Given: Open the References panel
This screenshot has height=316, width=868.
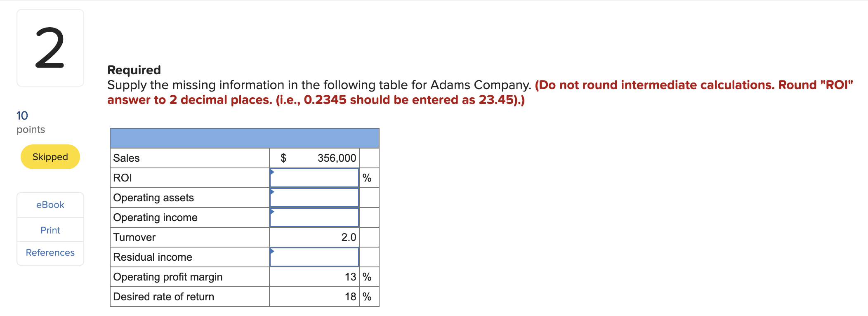Looking at the screenshot, I should point(50,252).
